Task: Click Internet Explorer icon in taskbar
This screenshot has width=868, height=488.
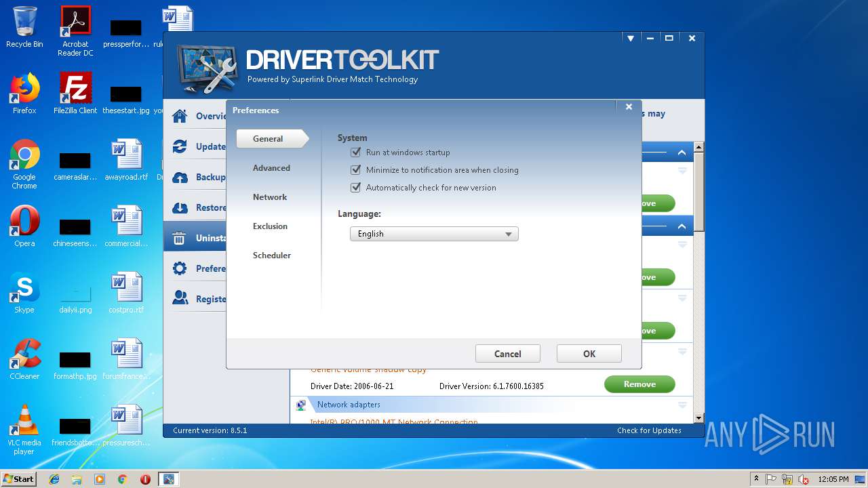Action: [54, 479]
